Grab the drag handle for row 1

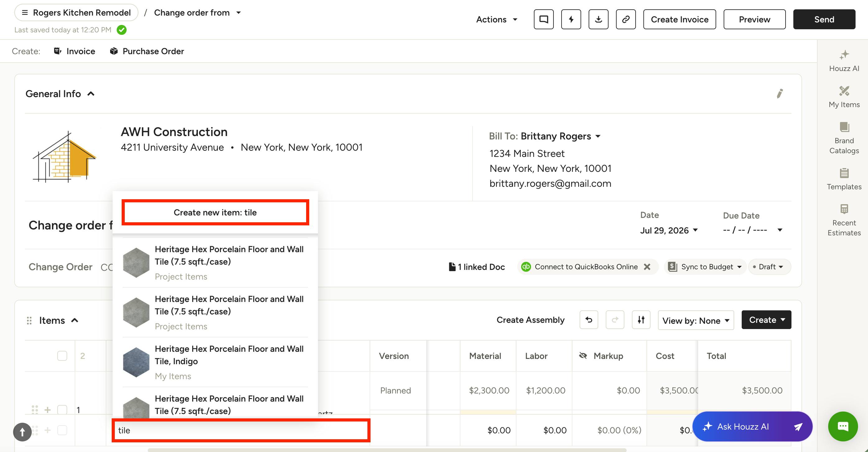pos(35,410)
